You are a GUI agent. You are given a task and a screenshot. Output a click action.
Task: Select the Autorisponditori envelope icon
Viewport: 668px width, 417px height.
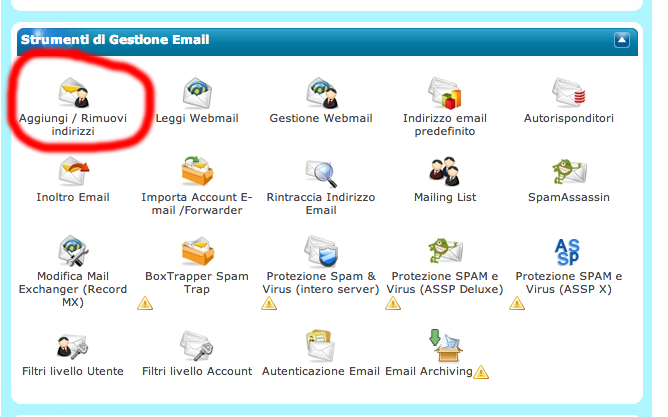tap(569, 93)
